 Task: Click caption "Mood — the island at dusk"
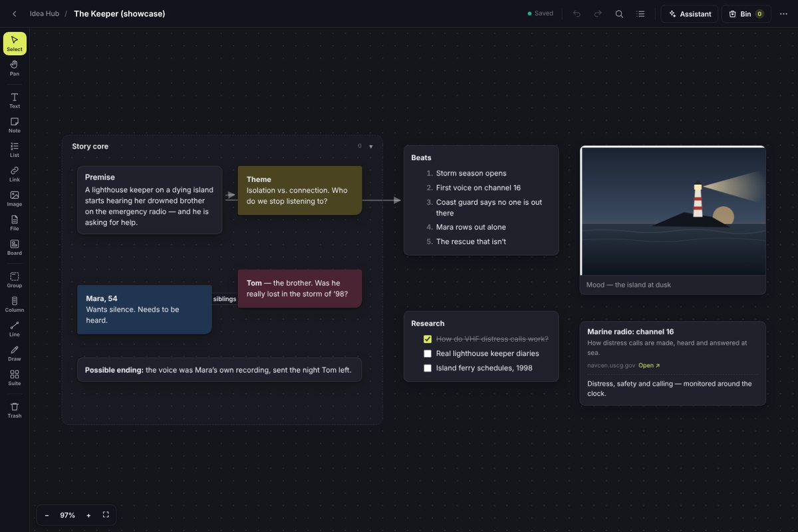tap(628, 285)
